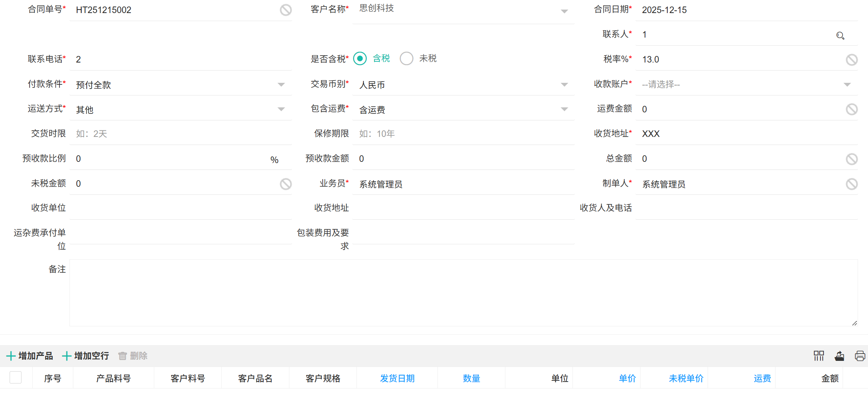Screen dimensions: 868x395
Task: Click the 增加产品 button
Action: click(30, 356)
